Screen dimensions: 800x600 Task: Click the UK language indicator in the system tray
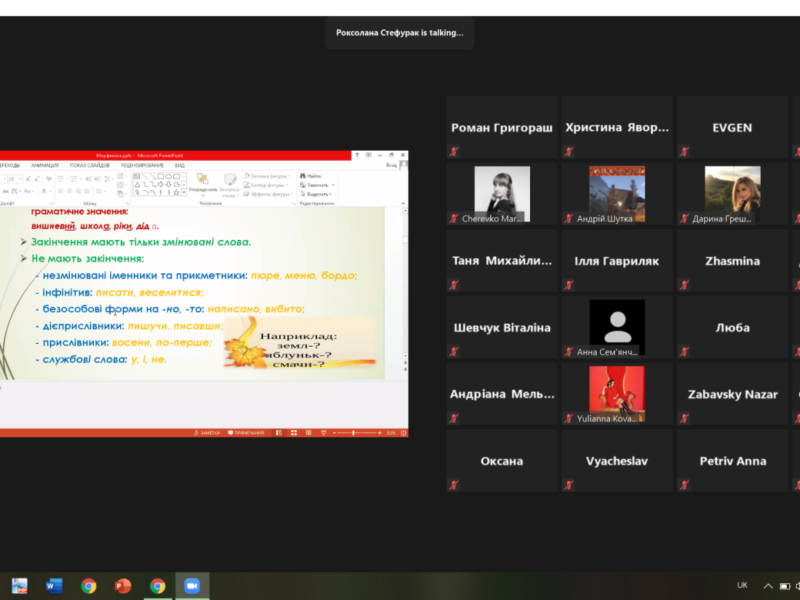coord(742,585)
